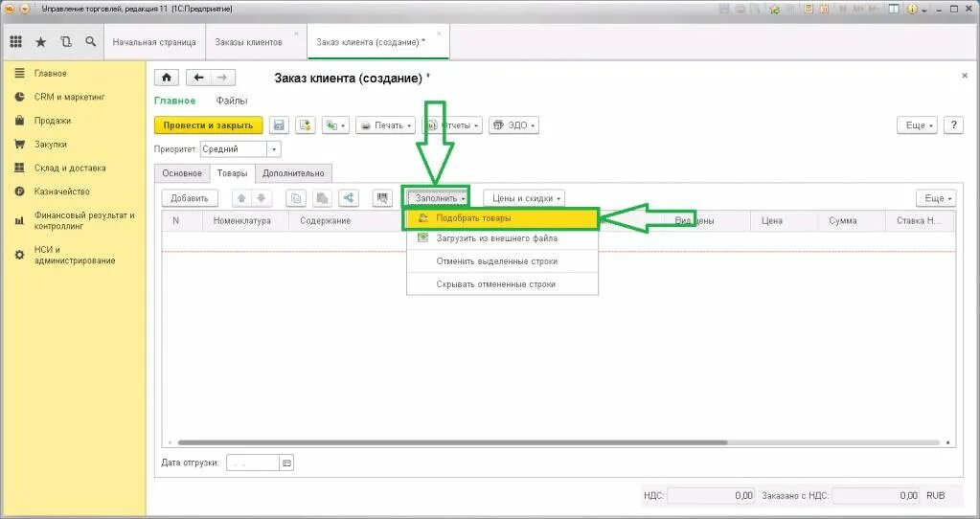Click the Save (diskette) icon
The width and height of the screenshot is (980, 519).
[x=279, y=124]
